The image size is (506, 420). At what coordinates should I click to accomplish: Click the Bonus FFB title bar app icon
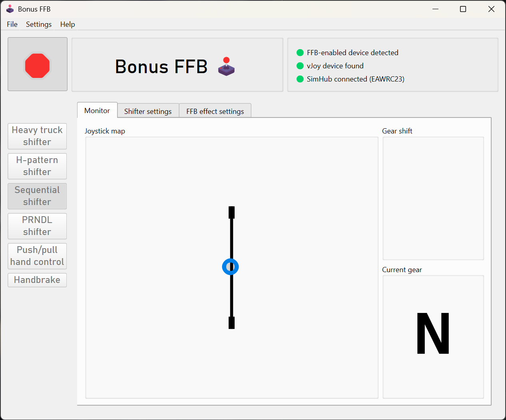10,9
